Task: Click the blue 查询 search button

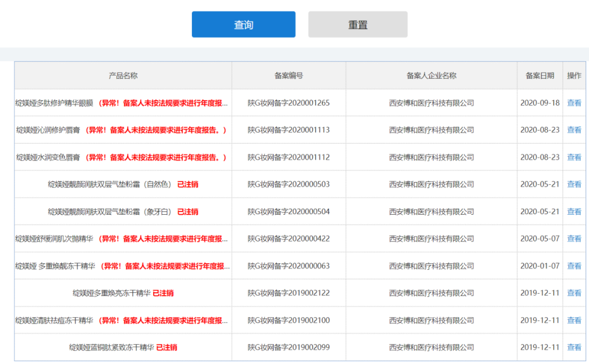Action: (243, 25)
